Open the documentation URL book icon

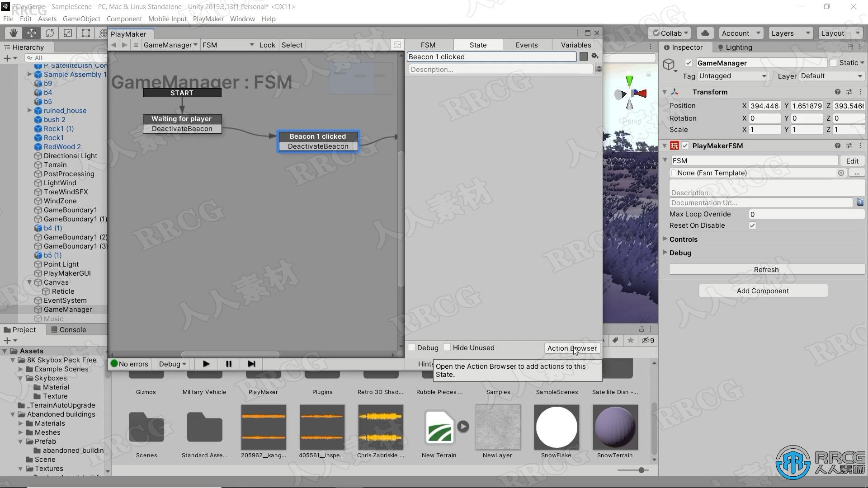pos(859,202)
